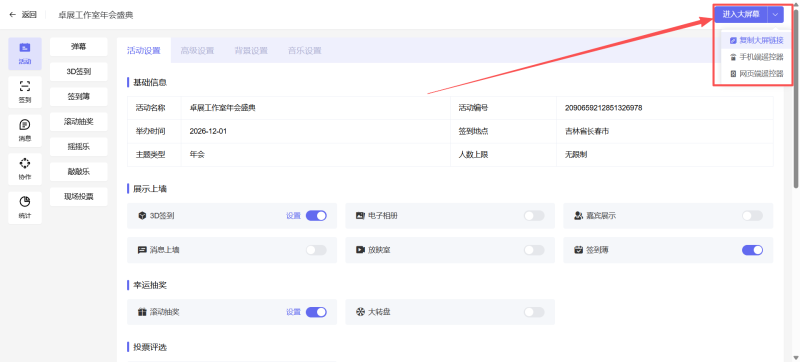Switch to the 高级设置 tab
Screen dimensions: 800x362
(197, 50)
